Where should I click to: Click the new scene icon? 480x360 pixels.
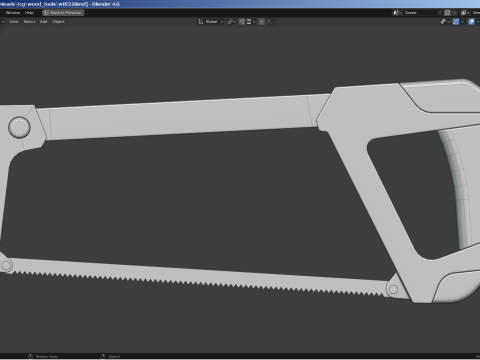coord(447,13)
